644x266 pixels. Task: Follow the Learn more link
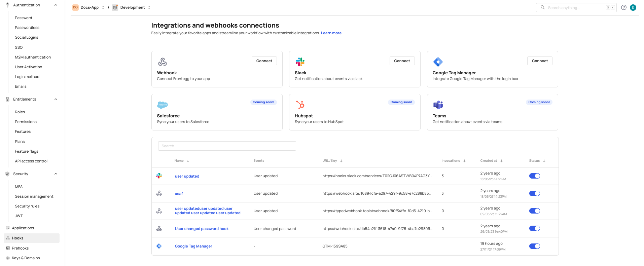tap(331, 33)
